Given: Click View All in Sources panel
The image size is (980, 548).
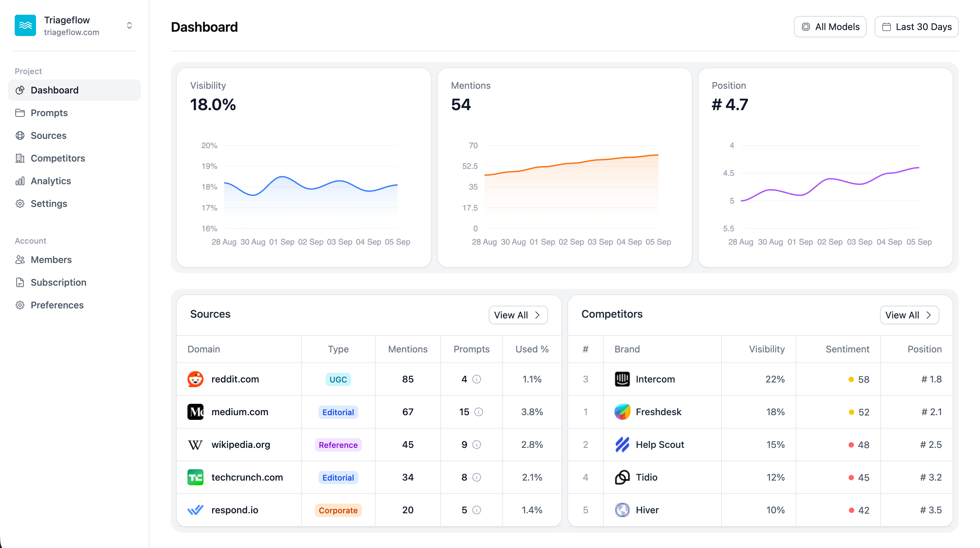Looking at the screenshot, I should click(x=518, y=315).
